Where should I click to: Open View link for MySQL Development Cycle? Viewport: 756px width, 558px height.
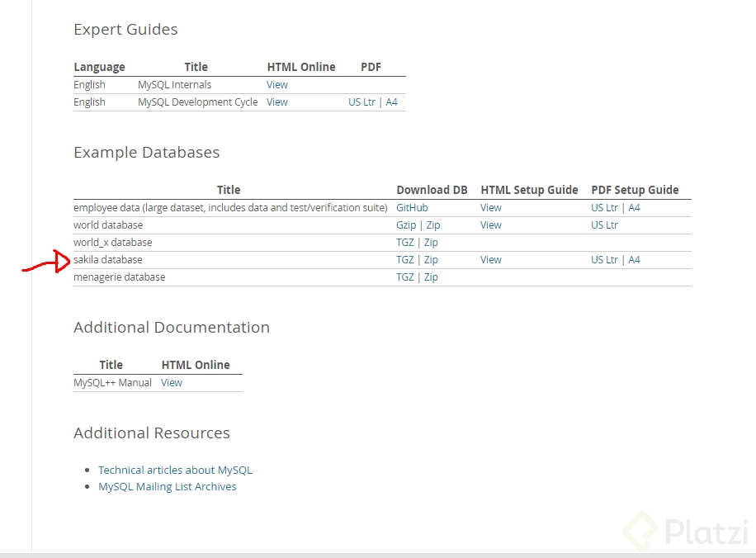point(276,102)
